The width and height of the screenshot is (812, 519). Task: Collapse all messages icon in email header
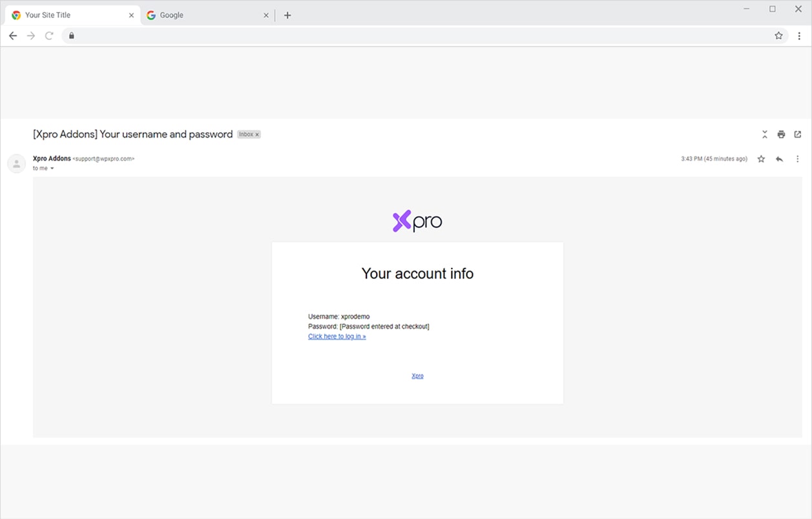tap(765, 134)
